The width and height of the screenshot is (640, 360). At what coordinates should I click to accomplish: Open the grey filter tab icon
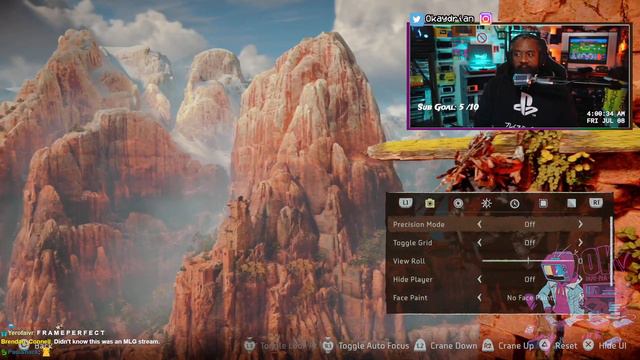tap(571, 203)
